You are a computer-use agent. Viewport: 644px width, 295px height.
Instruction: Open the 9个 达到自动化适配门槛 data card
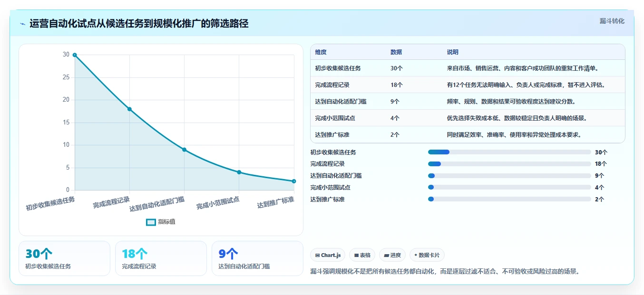(x=257, y=258)
